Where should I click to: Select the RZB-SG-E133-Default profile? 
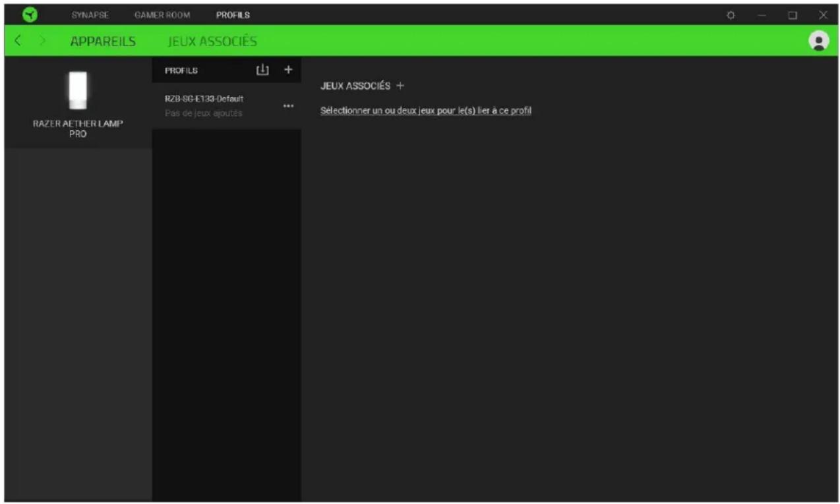pyautogui.click(x=226, y=105)
